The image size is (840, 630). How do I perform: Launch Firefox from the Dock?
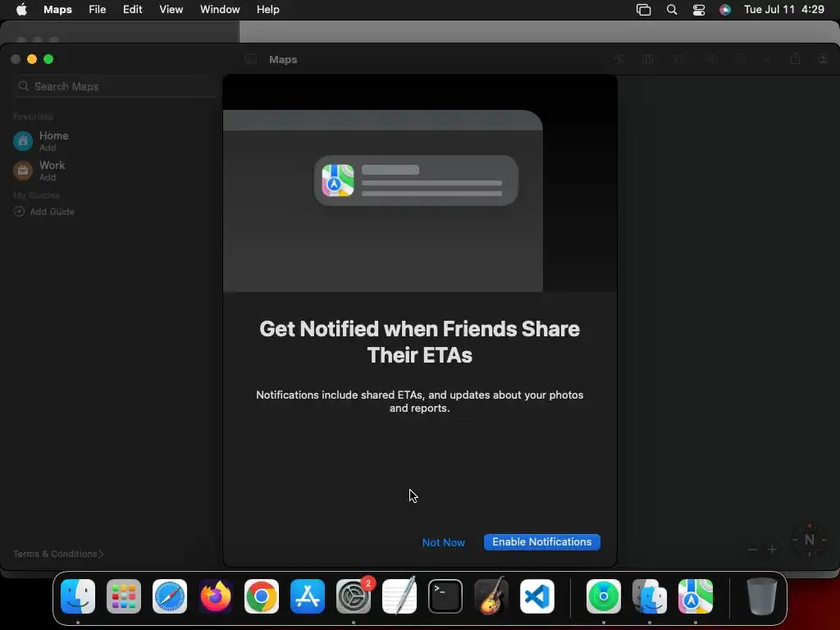pyautogui.click(x=216, y=596)
